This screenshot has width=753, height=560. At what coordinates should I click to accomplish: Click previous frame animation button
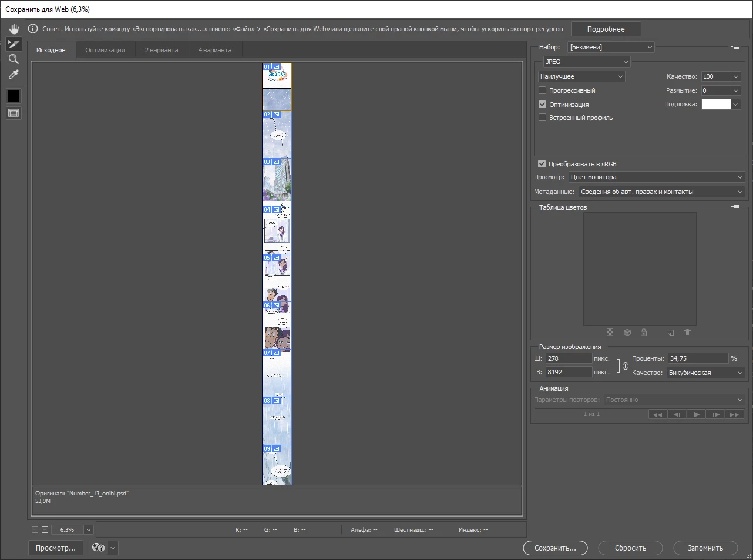677,414
